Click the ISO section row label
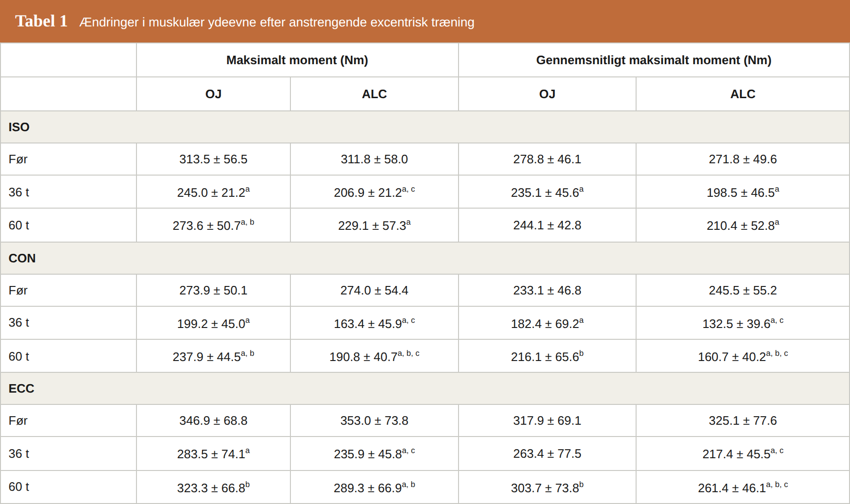The image size is (850, 504). tap(19, 127)
